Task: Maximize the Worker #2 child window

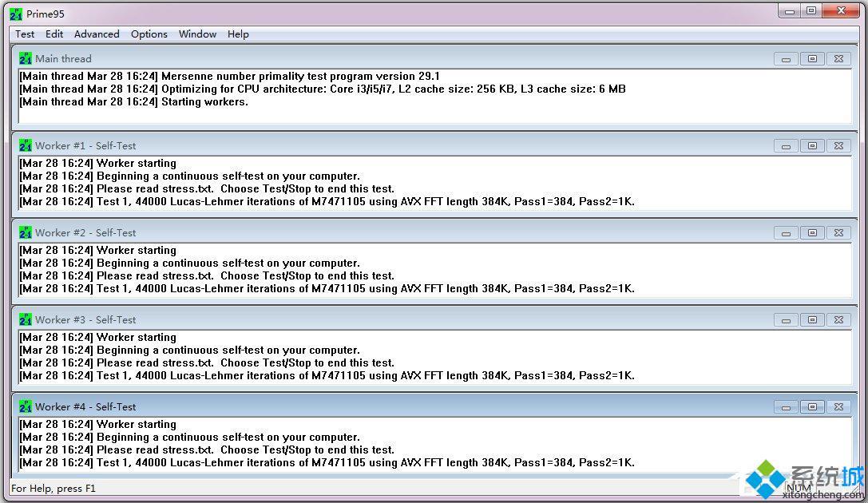Action: (x=812, y=233)
